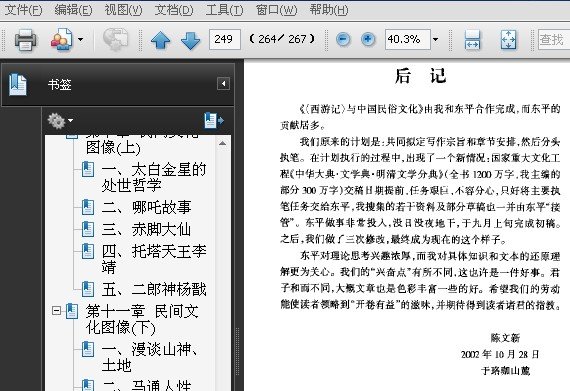Click the page title 后记

click(420, 76)
